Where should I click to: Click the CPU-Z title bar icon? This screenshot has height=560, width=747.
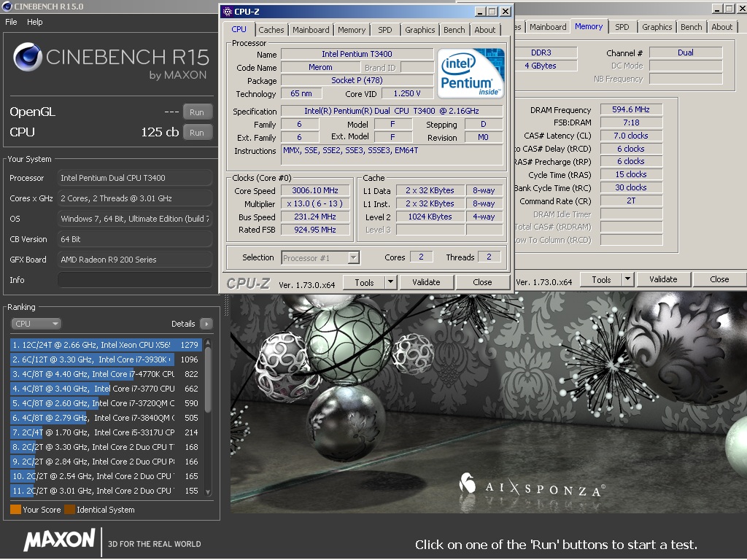tap(228, 12)
